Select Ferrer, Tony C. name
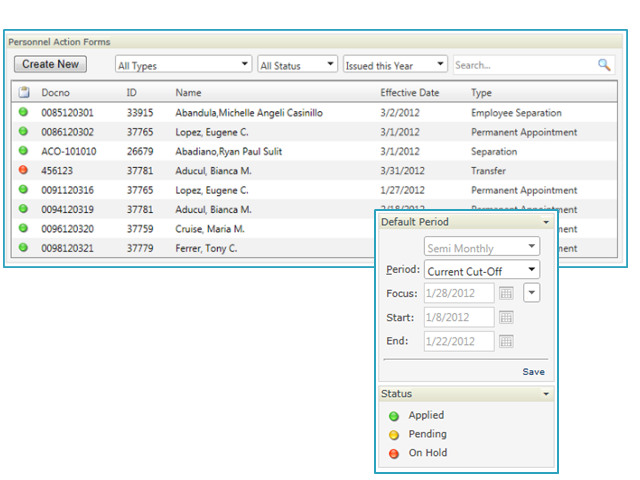 tap(206, 248)
